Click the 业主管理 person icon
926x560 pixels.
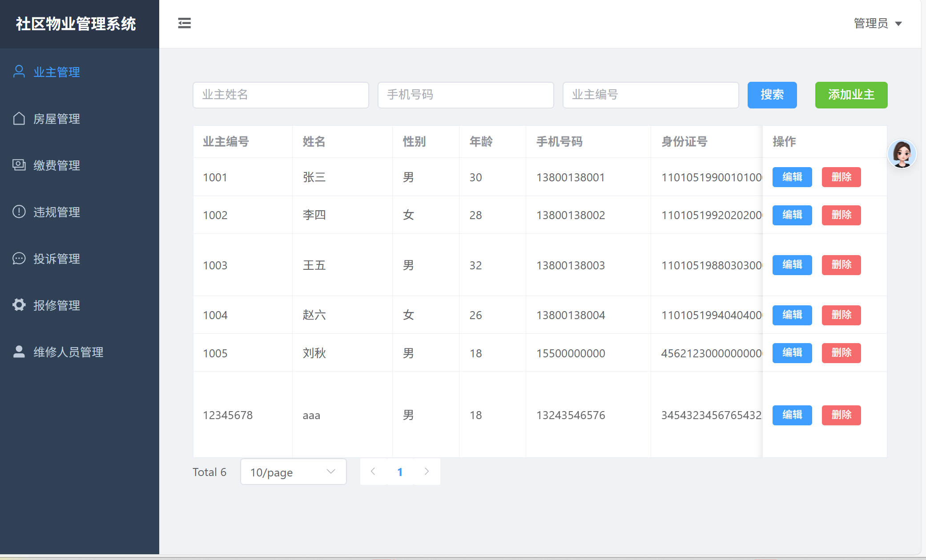pyautogui.click(x=19, y=72)
